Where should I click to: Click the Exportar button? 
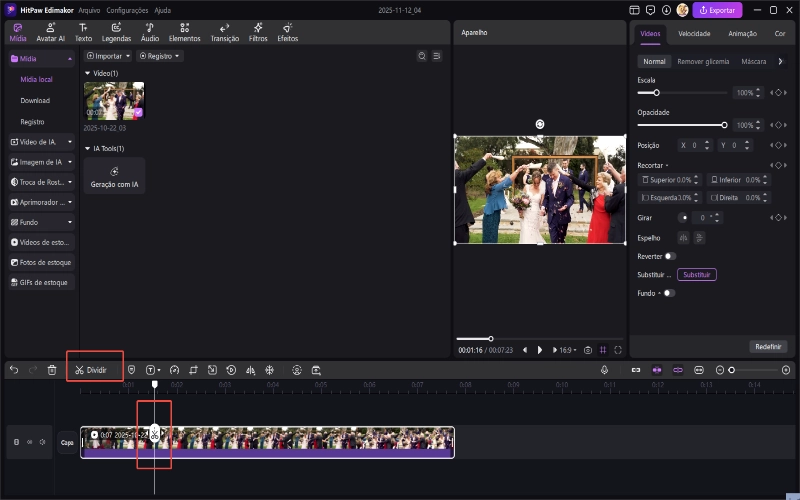tap(718, 10)
